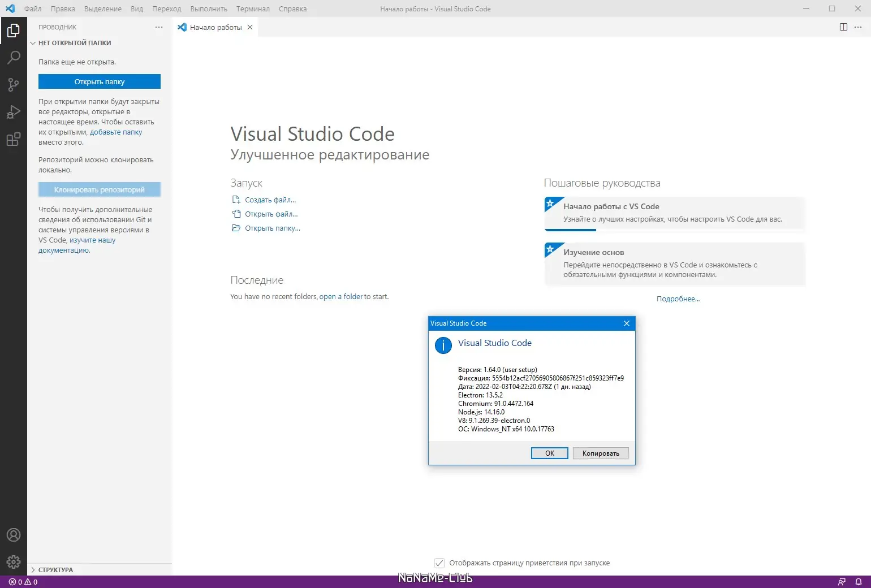Click the errors and warnings status indicator

click(x=23, y=582)
